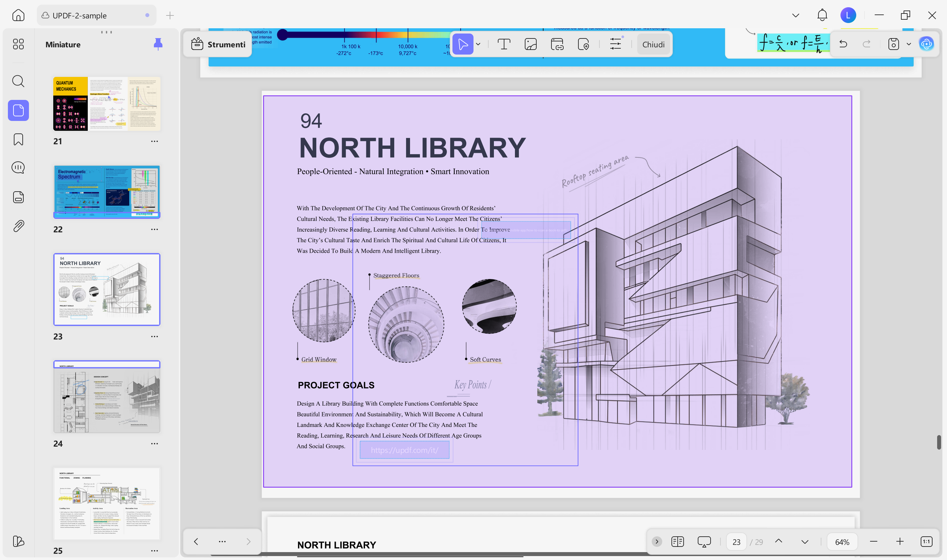Open the notifications bell
Image resolution: width=947 pixels, height=560 pixels.
822,15
